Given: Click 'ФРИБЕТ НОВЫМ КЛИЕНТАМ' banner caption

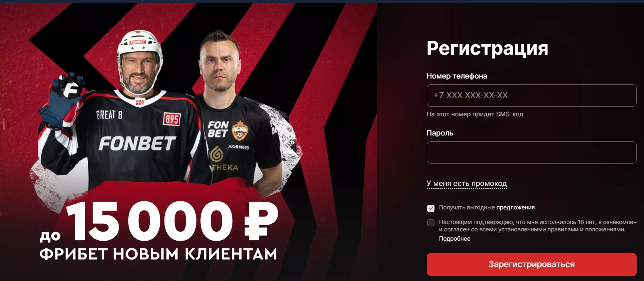Looking at the screenshot, I should [158, 254].
